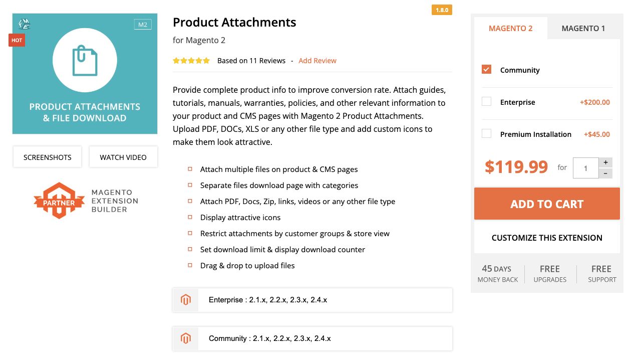
Task: Click Customize This Extension button
Action: (547, 238)
